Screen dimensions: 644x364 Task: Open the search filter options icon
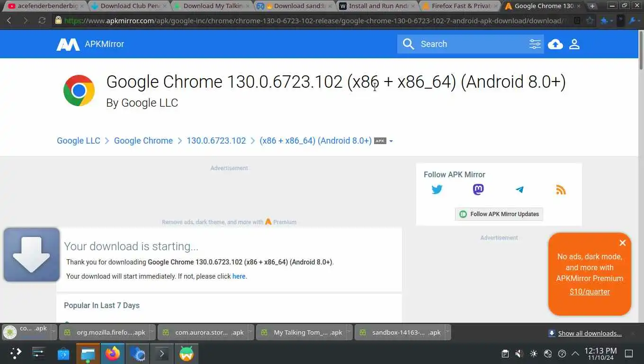coord(535,44)
